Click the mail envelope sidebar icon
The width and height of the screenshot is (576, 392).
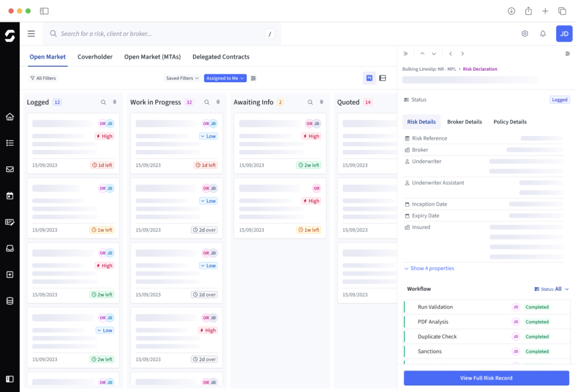click(10, 169)
